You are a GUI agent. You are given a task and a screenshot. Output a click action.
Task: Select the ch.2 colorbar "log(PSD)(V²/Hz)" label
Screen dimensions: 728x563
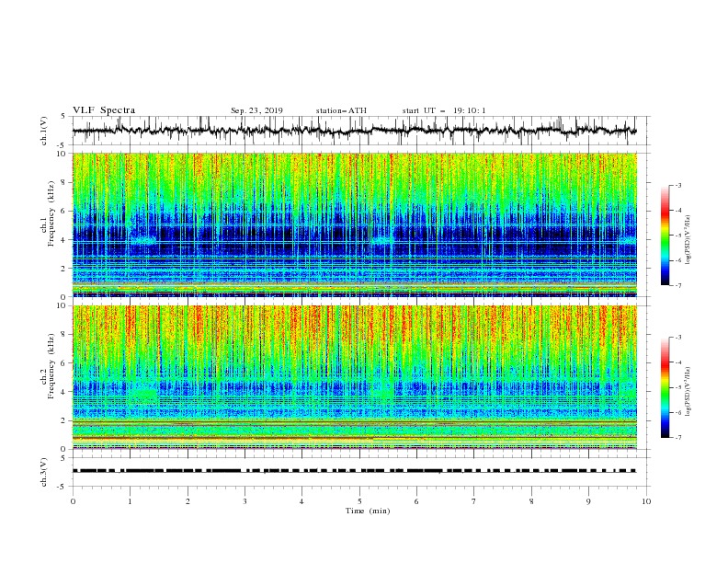[688, 391]
